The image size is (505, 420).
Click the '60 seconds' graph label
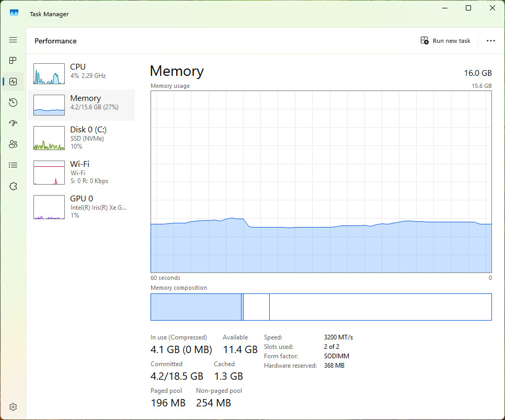[166, 278]
